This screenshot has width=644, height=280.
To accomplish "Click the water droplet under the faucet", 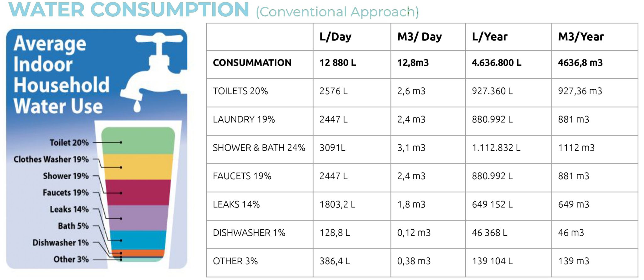I will pyautogui.click(x=137, y=106).
